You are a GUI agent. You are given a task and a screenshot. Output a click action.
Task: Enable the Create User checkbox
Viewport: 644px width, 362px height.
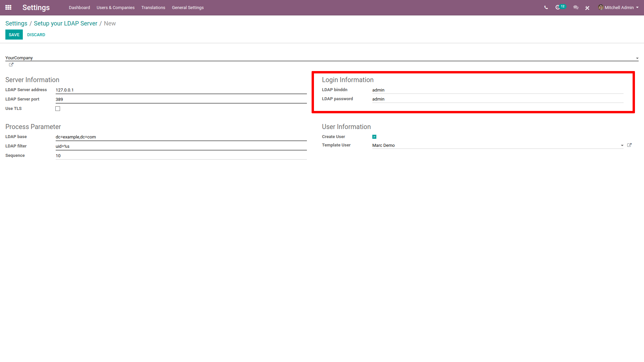374,136
